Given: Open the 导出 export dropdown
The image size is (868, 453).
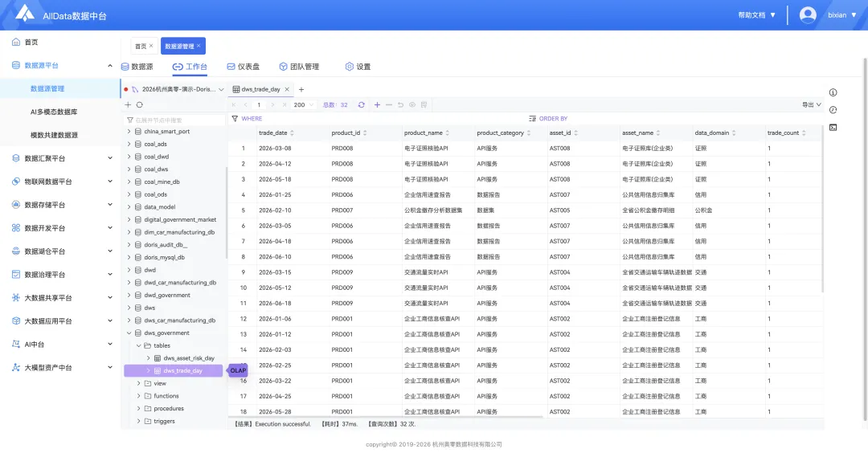Looking at the screenshot, I should tap(812, 105).
